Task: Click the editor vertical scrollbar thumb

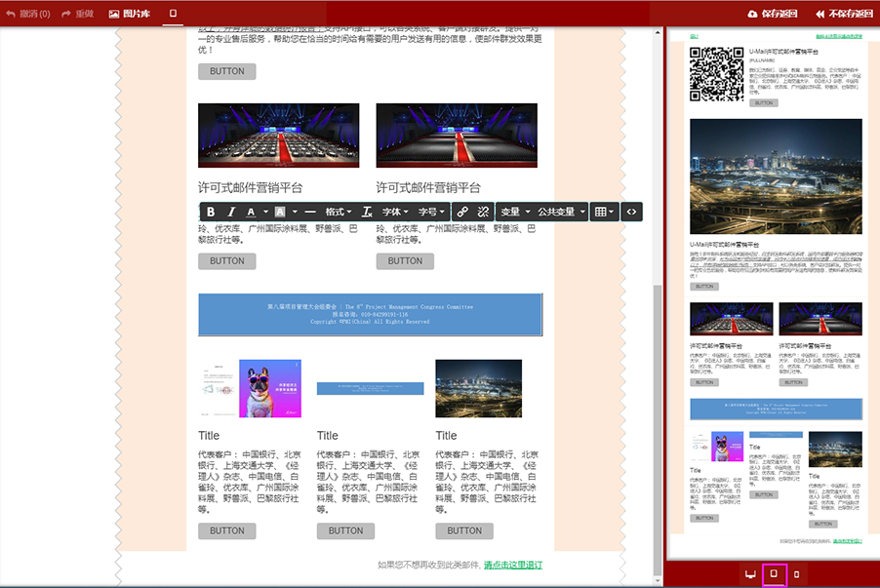Action: (x=658, y=430)
